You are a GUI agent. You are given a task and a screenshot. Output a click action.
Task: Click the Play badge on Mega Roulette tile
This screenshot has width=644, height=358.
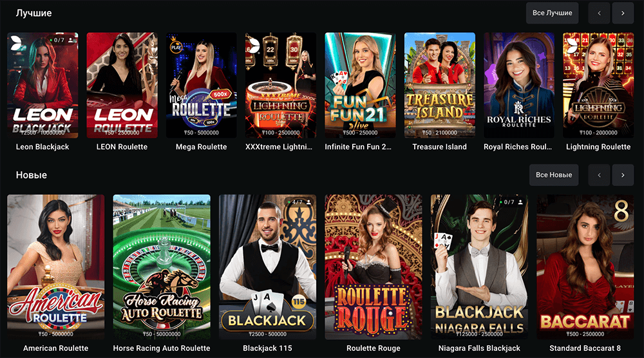click(176, 46)
